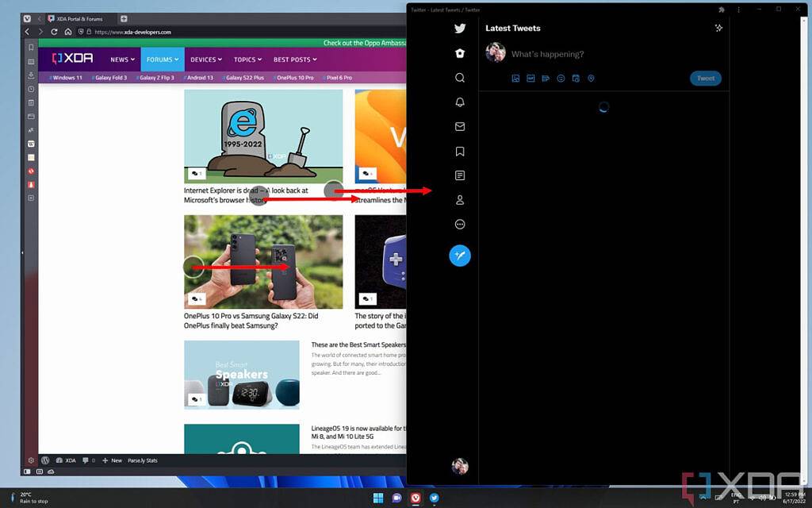
Task: Reload page in Vivaldi toolbar
Action: [x=54, y=32]
